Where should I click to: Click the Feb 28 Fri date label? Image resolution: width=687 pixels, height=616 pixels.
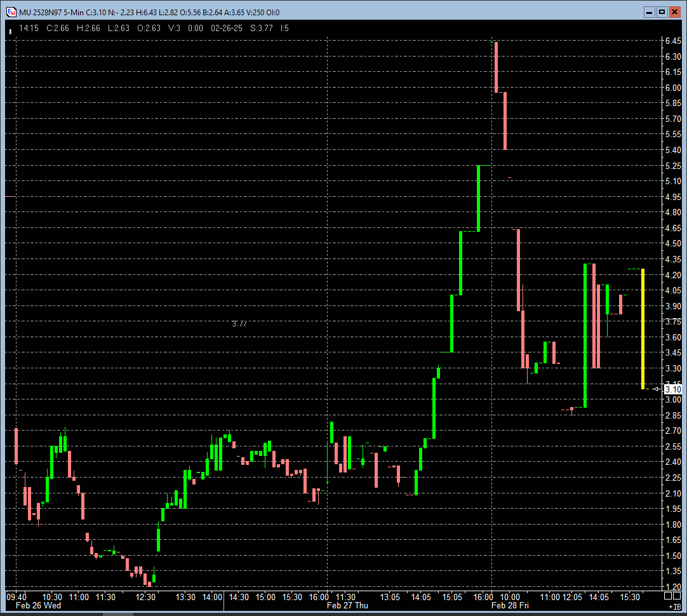(510, 605)
